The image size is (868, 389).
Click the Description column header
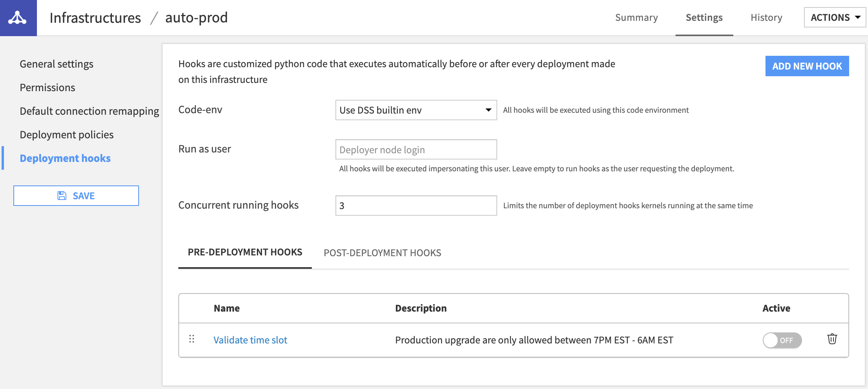(421, 308)
